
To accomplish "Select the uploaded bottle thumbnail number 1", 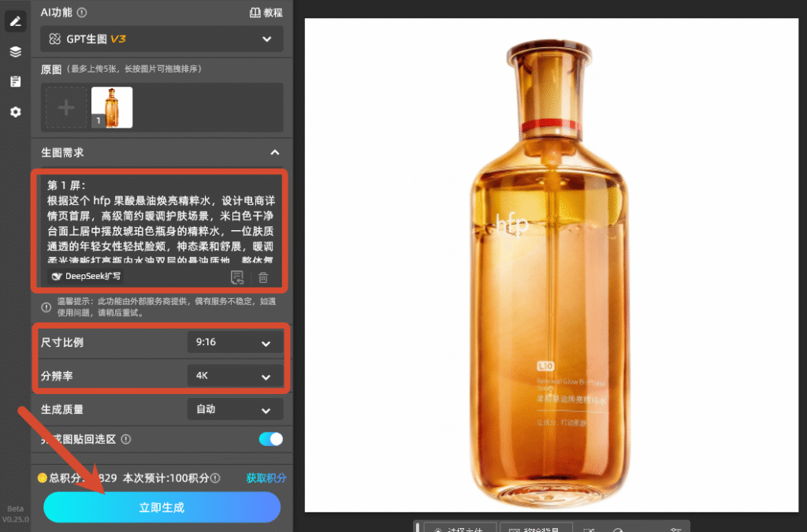I will pos(112,107).
